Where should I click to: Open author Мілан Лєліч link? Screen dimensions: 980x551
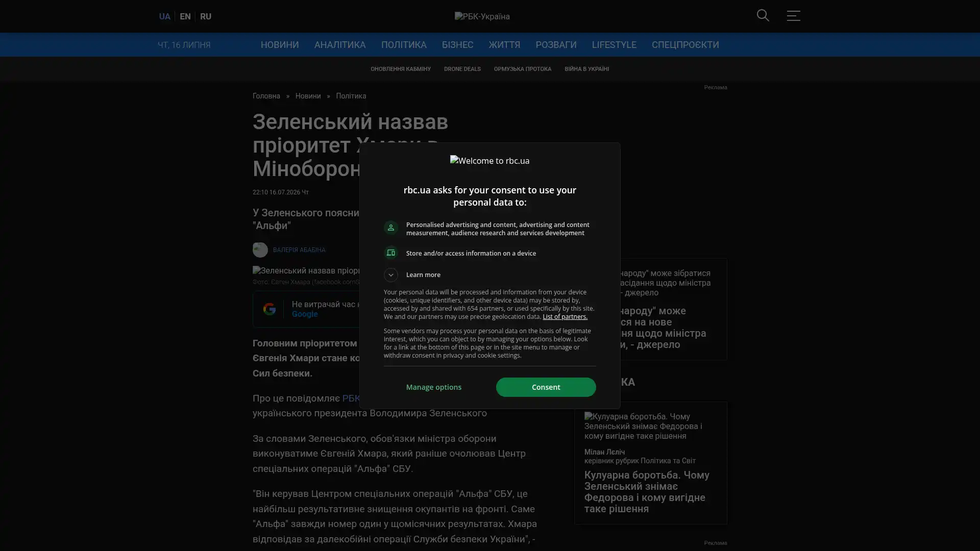point(604,452)
